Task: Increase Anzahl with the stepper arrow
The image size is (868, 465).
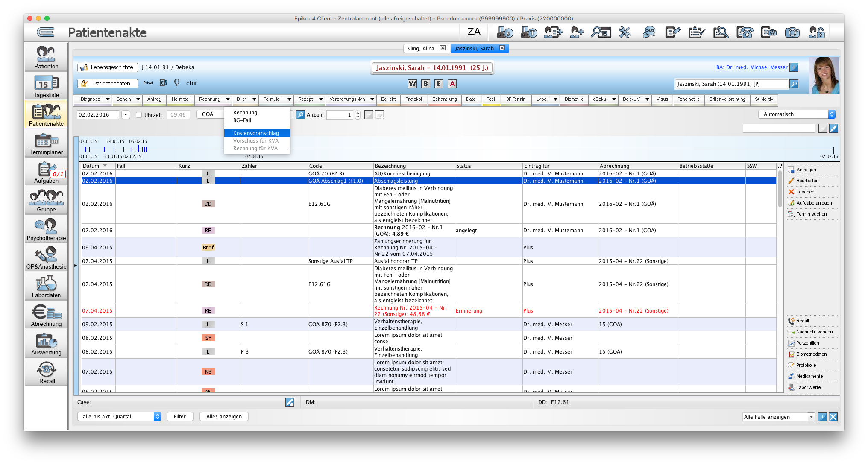Action: click(358, 112)
